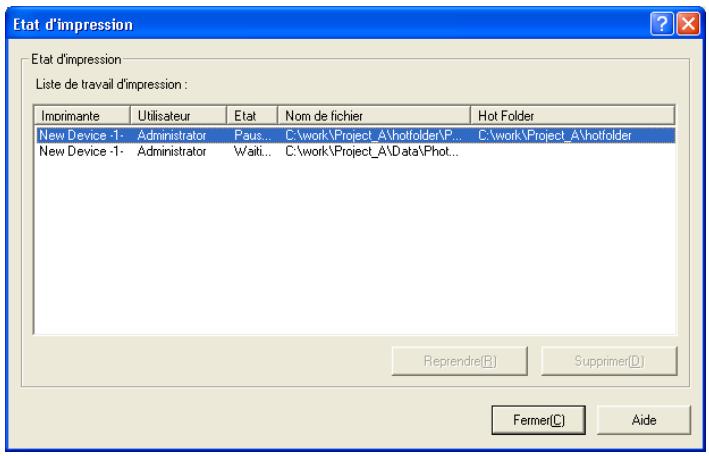Click the Nom de fichier column header

pos(374,115)
